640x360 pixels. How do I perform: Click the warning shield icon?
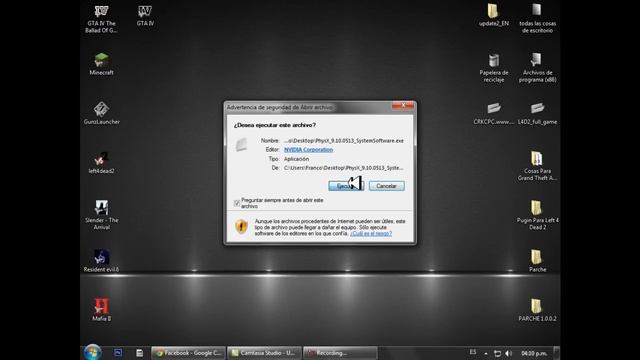point(241,226)
